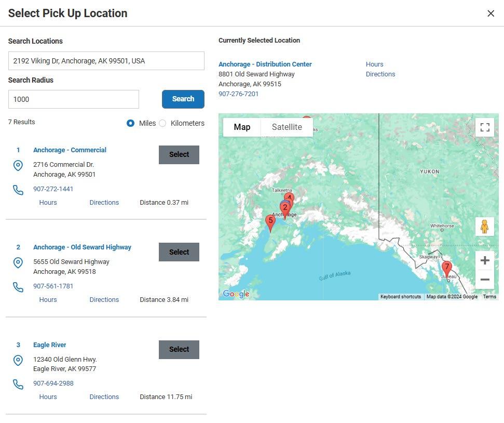Click 'Distance 11.75 mi' text

(166, 397)
